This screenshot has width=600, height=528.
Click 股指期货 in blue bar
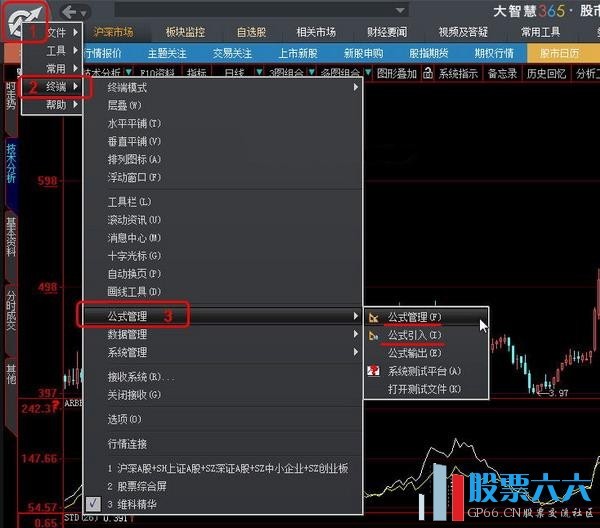429,53
